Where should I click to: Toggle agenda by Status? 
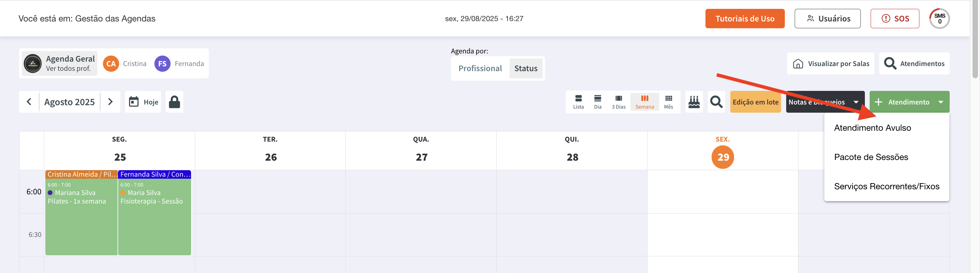coord(526,68)
